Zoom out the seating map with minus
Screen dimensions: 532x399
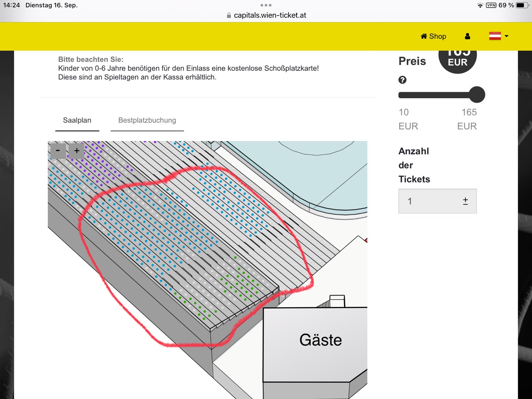click(x=58, y=151)
